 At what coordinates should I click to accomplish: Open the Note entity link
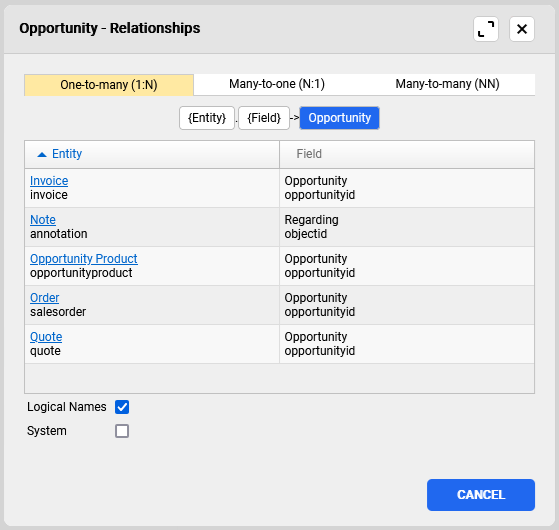click(x=43, y=220)
